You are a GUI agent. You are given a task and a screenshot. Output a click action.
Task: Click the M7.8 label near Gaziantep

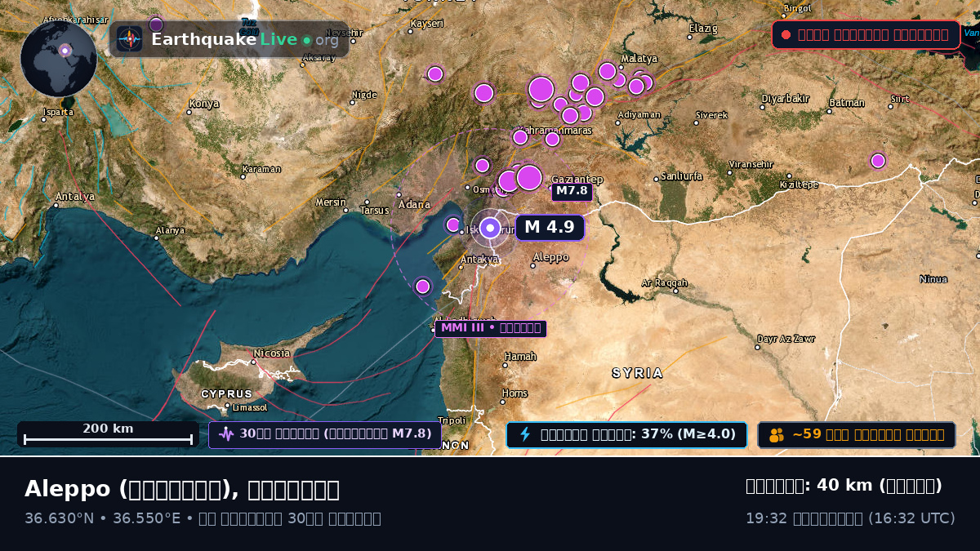572,191
